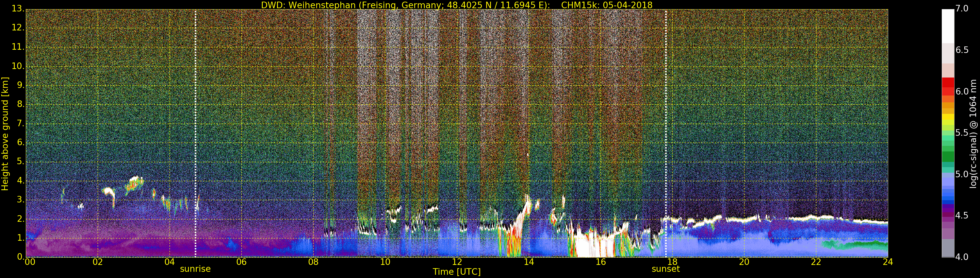Click the '08' time axis tick label

point(313,262)
